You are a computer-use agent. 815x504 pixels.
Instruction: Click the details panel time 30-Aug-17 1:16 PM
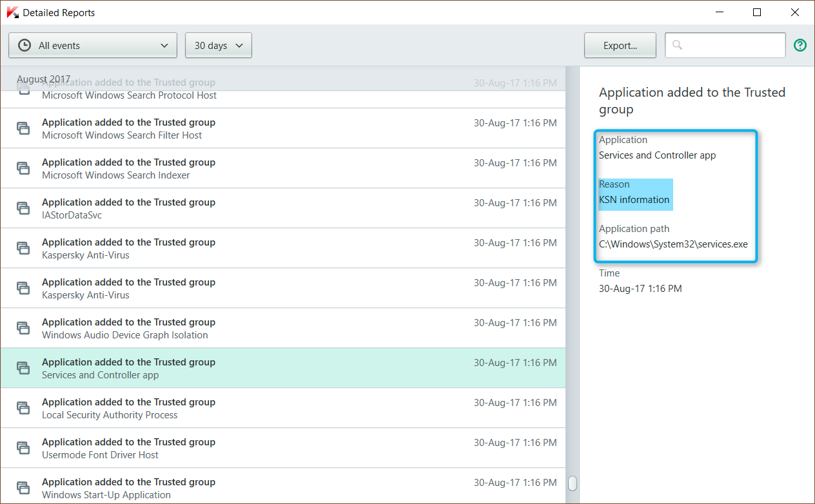(640, 289)
